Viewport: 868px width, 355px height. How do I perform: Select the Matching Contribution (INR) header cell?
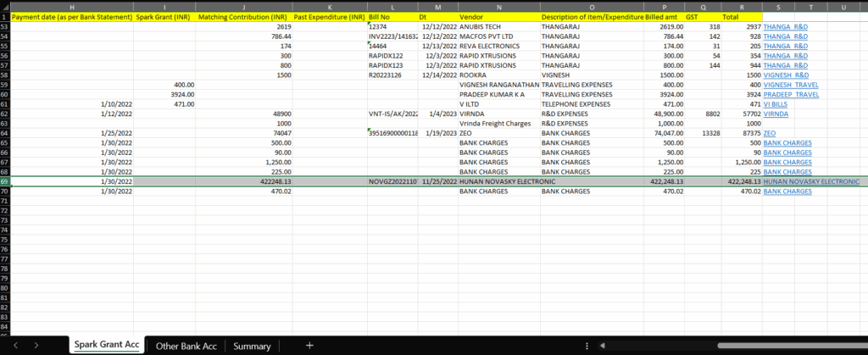[x=243, y=17]
